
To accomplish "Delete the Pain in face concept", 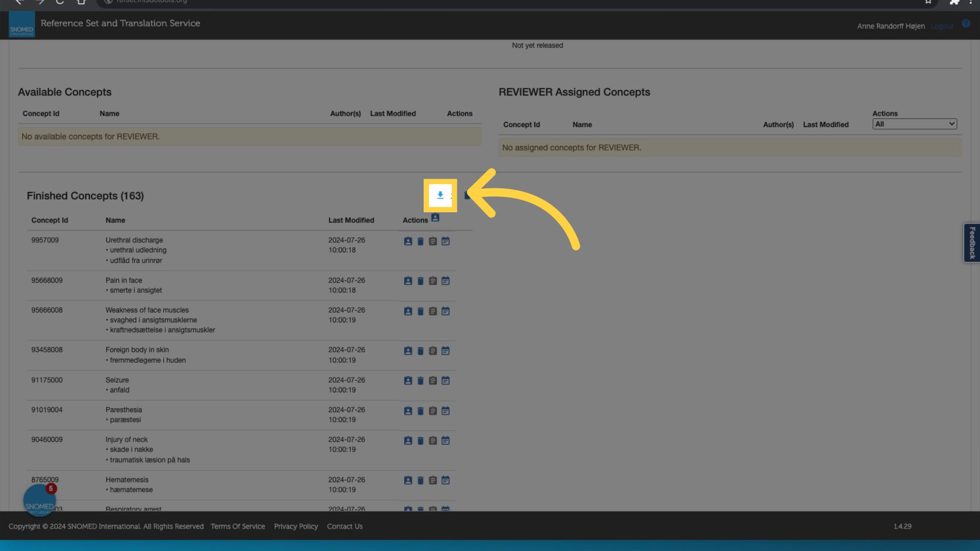I will click(x=421, y=281).
